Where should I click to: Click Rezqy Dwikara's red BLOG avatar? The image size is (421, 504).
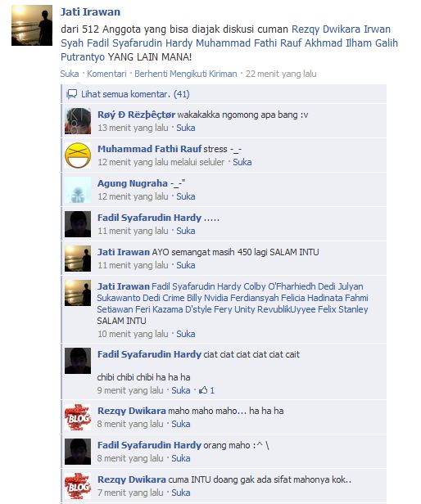click(x=78, y=417)
